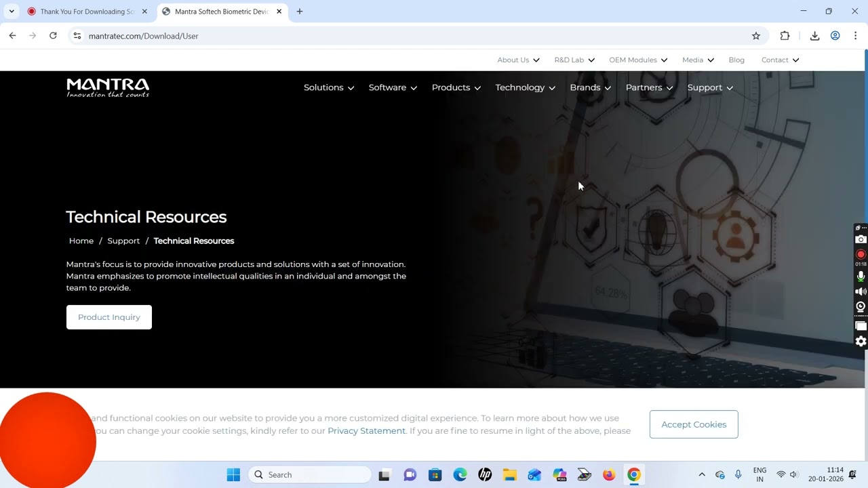
Task: Stop recording using the red record button
Action: [861, 254]
